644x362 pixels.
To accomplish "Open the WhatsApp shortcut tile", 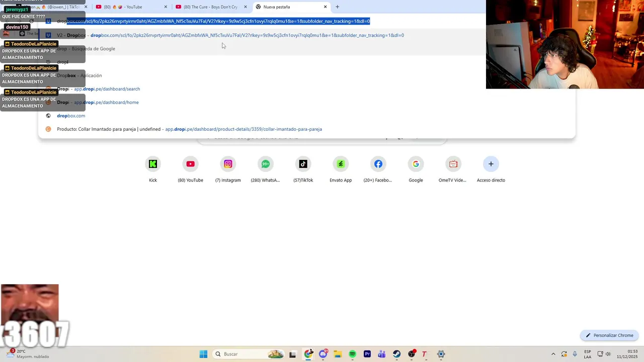I will (266, 169).
